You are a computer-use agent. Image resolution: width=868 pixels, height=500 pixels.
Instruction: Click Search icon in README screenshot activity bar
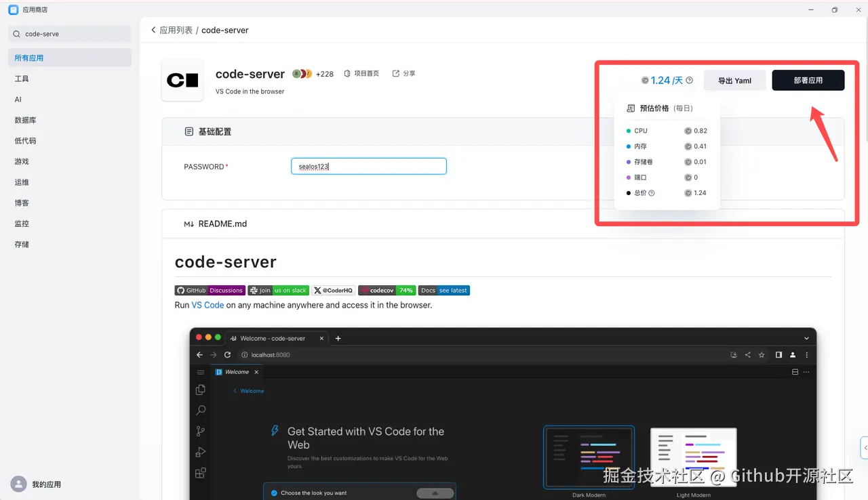click(200, 411)
